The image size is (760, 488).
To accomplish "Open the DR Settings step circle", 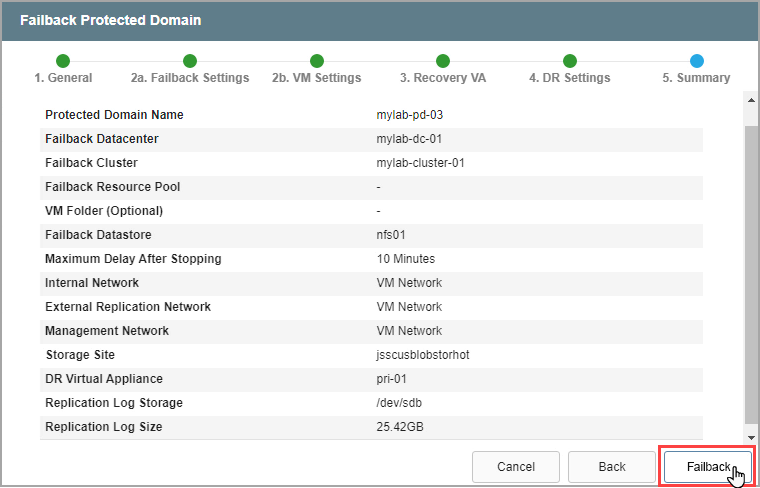I will coord(570,61).
